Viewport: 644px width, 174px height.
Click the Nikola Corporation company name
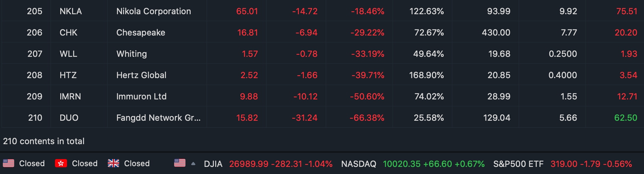(154, 11)
